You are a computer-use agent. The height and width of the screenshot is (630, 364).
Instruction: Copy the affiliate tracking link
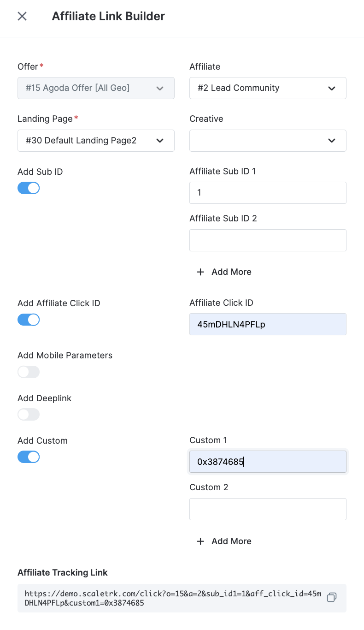tap(331, 597)
